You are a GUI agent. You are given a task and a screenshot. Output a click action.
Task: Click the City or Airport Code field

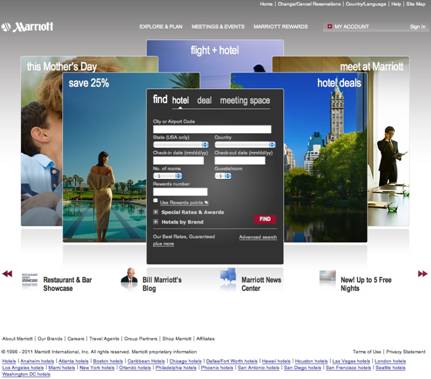click(x=212, y=129)
